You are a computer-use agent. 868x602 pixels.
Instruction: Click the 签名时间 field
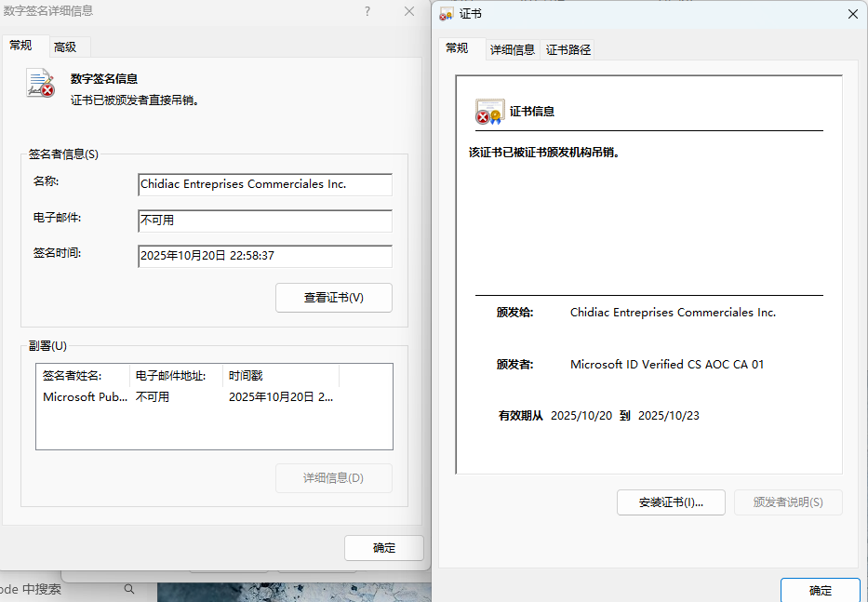point(265,256)
